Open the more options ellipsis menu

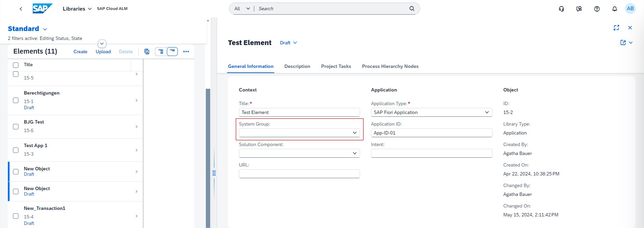tap(186, 52)
